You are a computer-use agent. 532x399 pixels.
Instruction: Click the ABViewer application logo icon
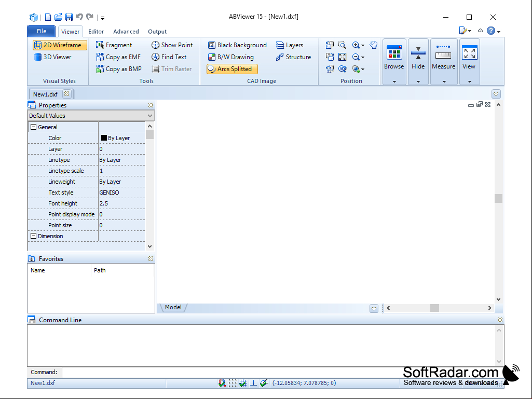click(33, 17)
